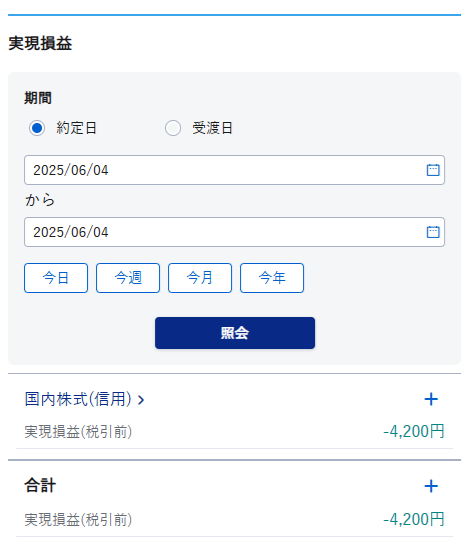Click 合計 realized loss amount -4,200円

[x=414, y=519]
